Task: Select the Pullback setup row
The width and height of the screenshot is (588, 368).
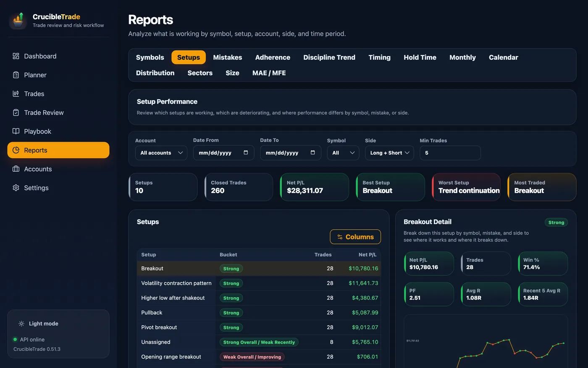Action: pos(259,312)
